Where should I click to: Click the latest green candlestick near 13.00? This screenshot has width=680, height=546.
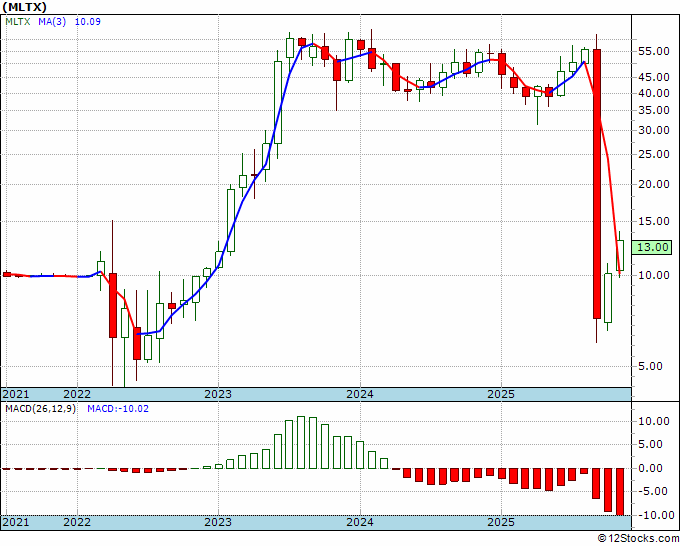tap(620, 255)
